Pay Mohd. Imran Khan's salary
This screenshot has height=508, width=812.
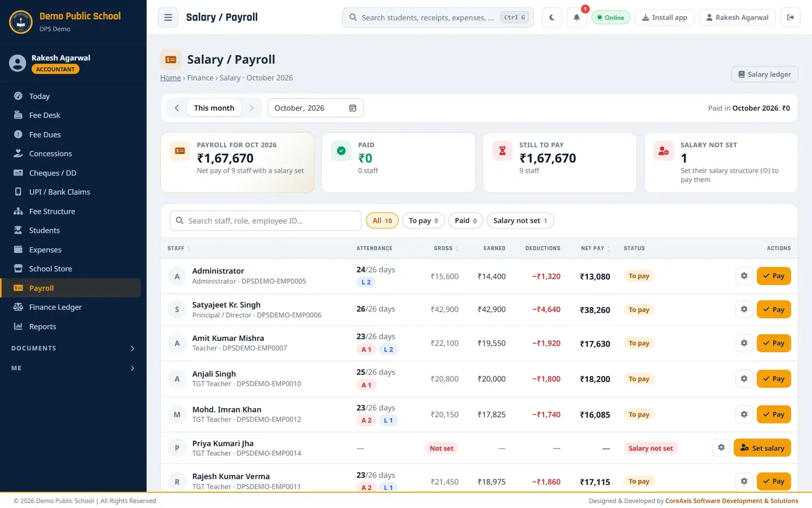[774, 414]
